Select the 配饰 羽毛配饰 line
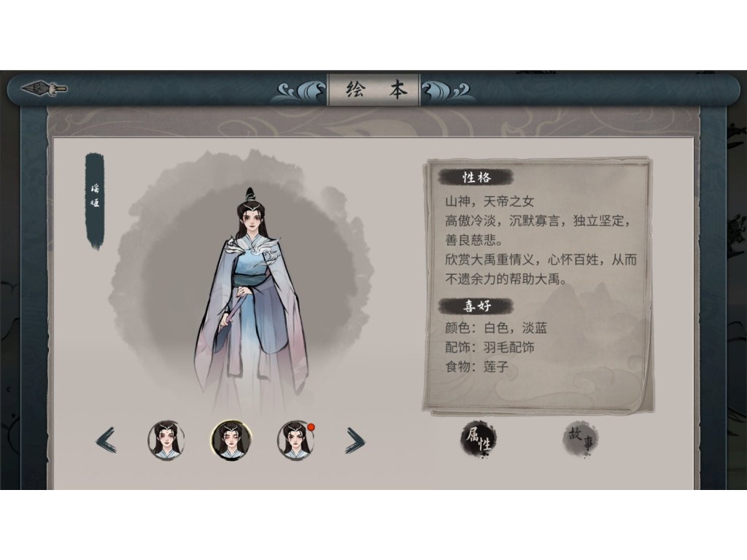 pos(489,347)
